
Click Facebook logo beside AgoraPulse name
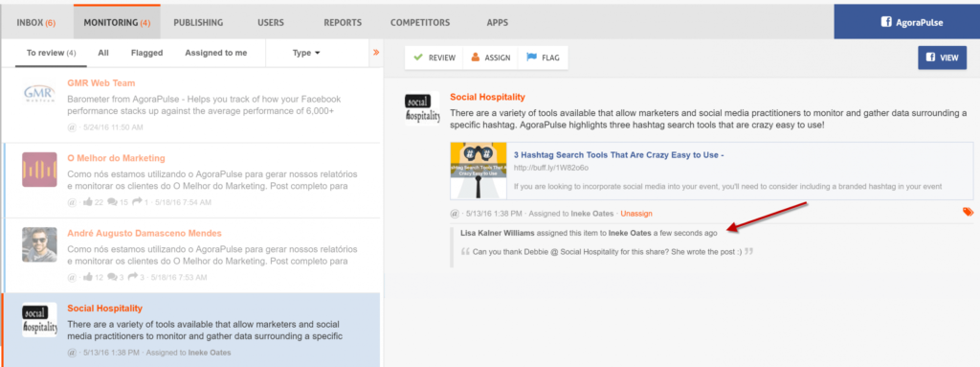point(886,23)
